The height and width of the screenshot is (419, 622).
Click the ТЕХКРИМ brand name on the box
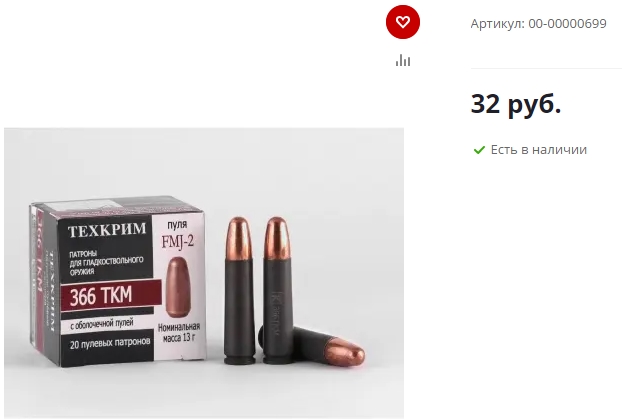tap(107, 230)
